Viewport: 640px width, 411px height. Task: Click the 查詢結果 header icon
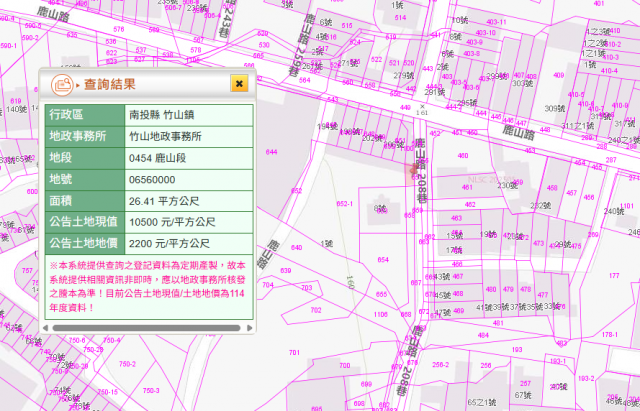62,84
